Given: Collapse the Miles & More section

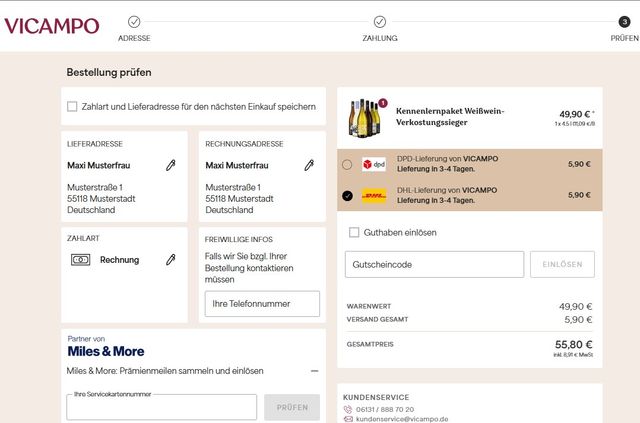Looking at the screenshot, I should coord(314,371).
